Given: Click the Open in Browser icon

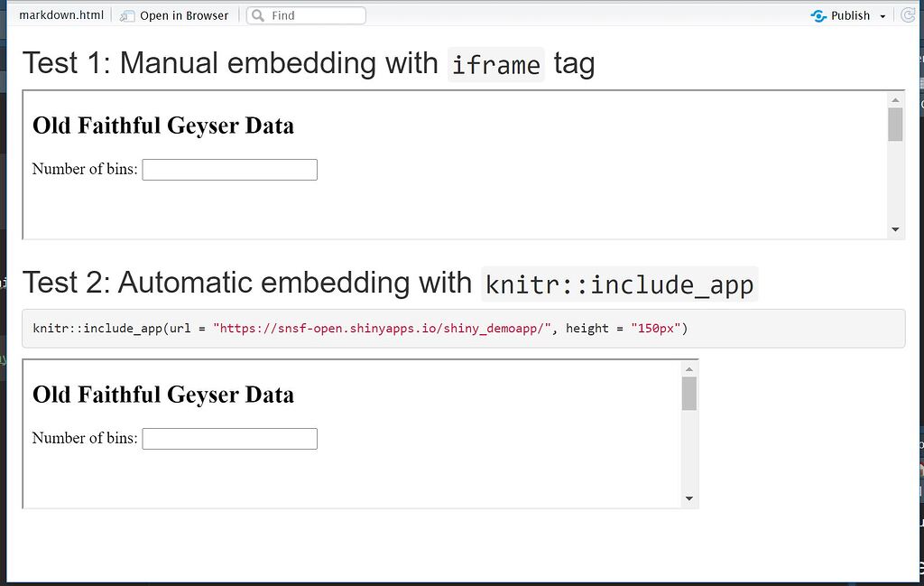Looking at the screenshot, I should pos(127,15).
